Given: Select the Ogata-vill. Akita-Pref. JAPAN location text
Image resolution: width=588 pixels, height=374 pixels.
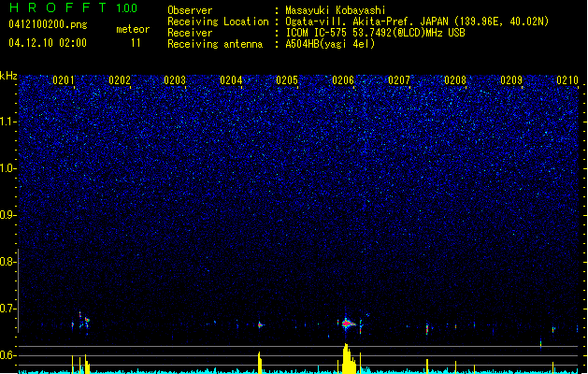Looking at the screenshot, I should tap(417, 22).
